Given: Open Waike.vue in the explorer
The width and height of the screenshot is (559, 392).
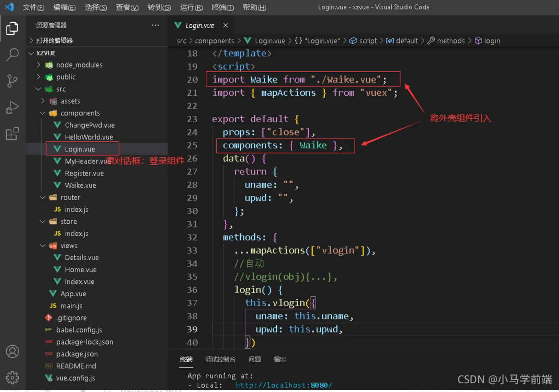Looking at the screenshot, I should click(80, 185).
